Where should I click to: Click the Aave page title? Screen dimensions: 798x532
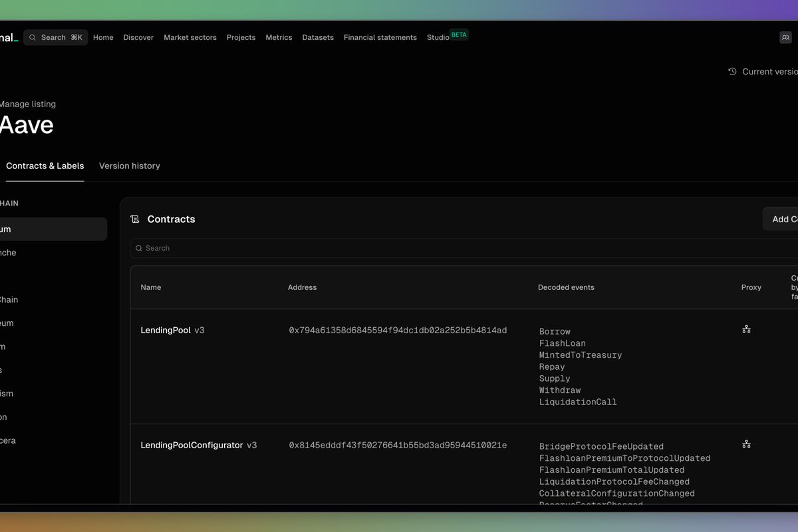click(x=27, y=125)
